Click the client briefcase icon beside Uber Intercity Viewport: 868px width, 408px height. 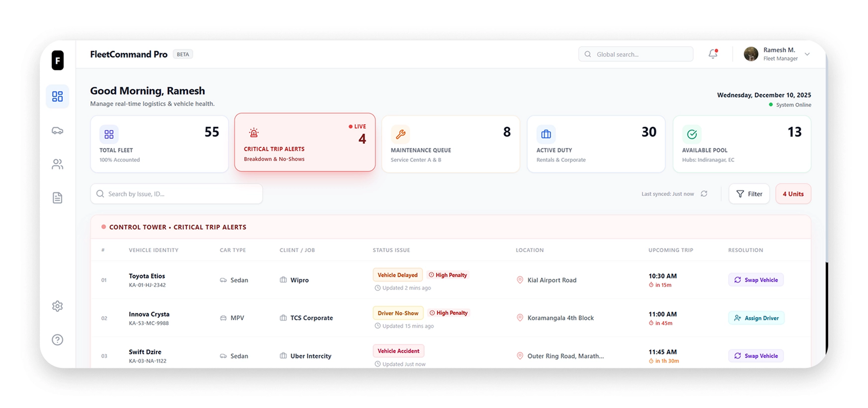coord(283,355)
